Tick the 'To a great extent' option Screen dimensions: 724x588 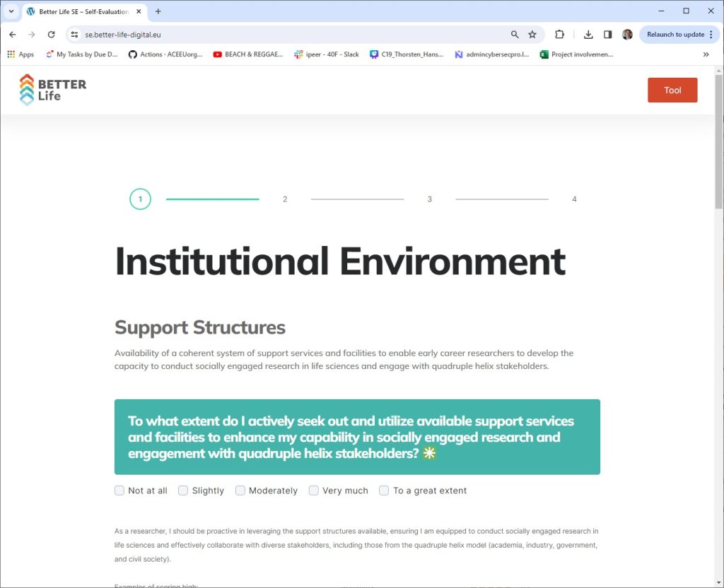[384, 490]
